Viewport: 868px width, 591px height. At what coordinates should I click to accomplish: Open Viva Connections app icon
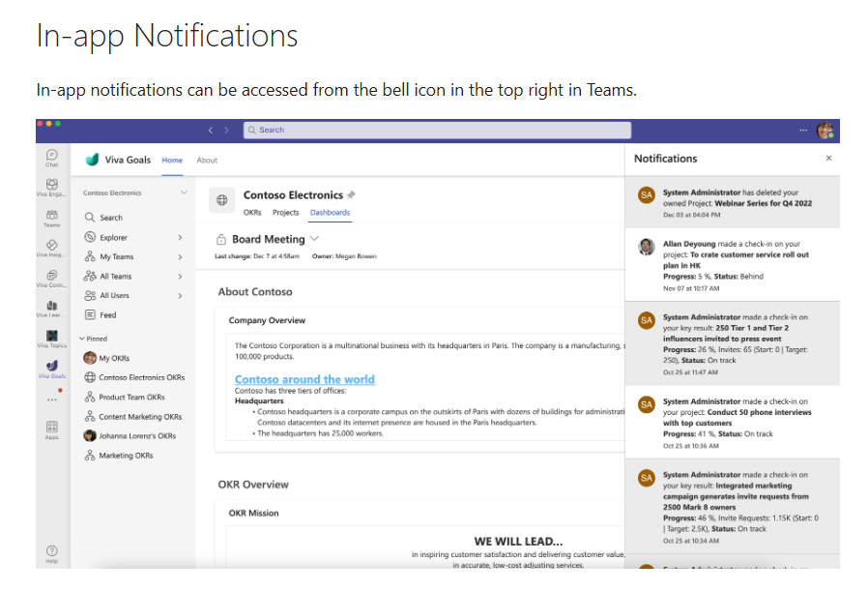point(51,278)
